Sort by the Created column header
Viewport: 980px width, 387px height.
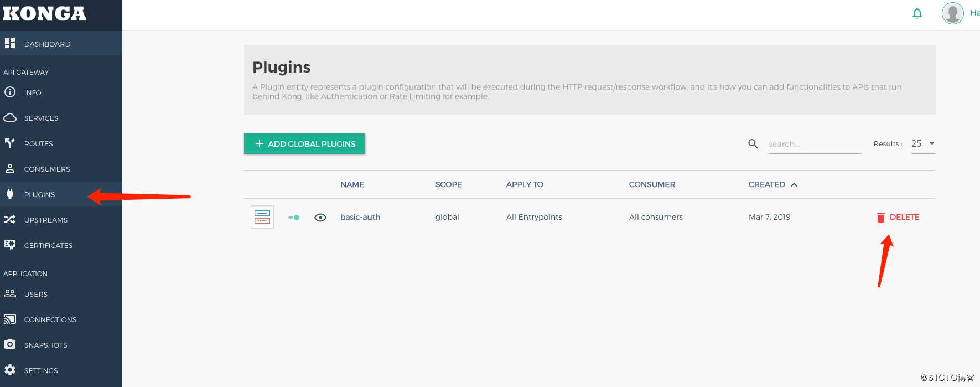point(766,184)
